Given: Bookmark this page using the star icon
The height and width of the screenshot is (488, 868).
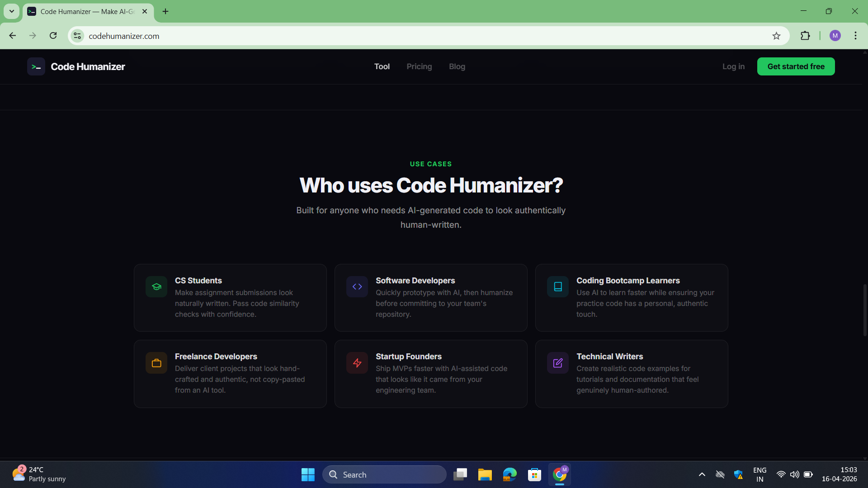Looking at the screenshot, I should 776,36.
